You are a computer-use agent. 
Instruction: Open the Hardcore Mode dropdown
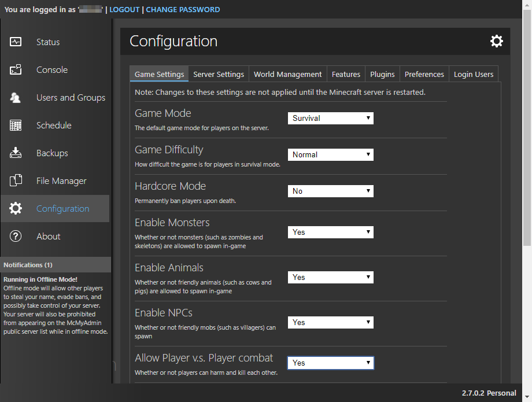(330, 191)
